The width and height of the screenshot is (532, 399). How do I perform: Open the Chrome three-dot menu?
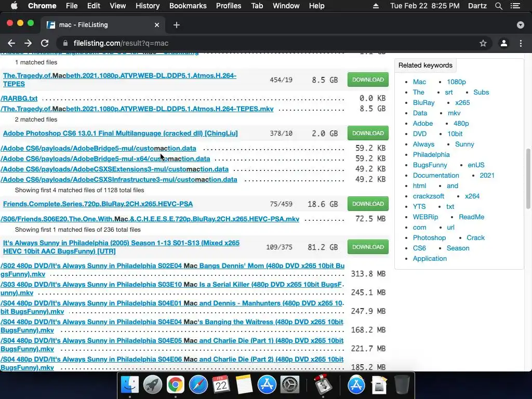tap(521, 43)
